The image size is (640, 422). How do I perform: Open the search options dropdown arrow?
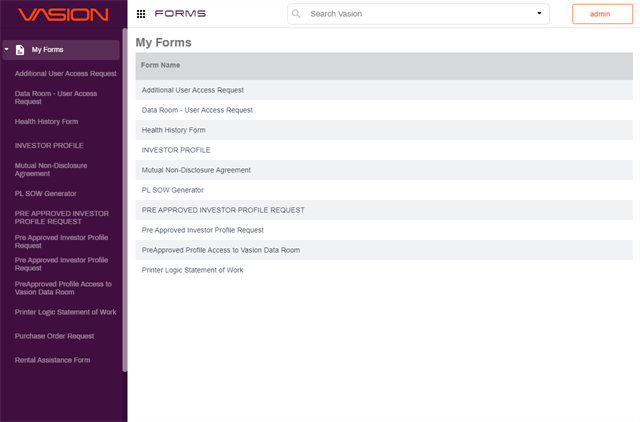(x=539, y=13)
